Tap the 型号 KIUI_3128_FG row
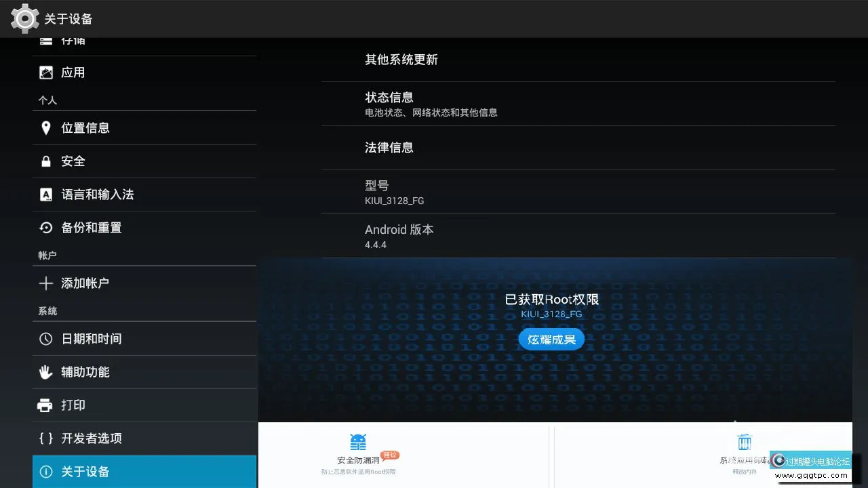Screen dimensions: 868x488 (578, 192)
